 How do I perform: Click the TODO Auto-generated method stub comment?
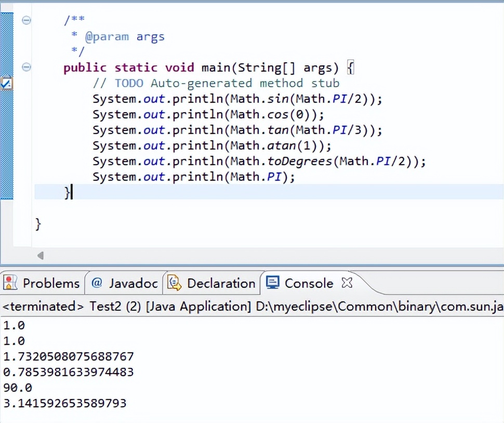[216, 84]
